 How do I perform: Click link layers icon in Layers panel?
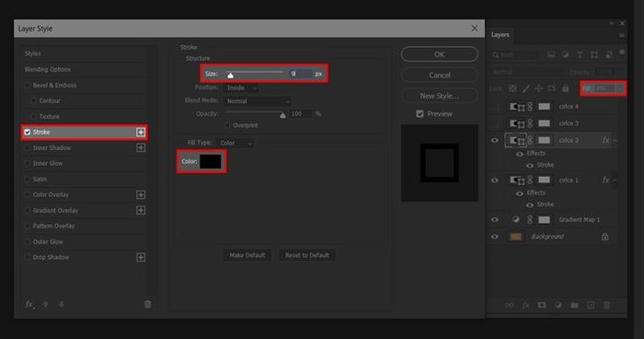pos(510,305)
